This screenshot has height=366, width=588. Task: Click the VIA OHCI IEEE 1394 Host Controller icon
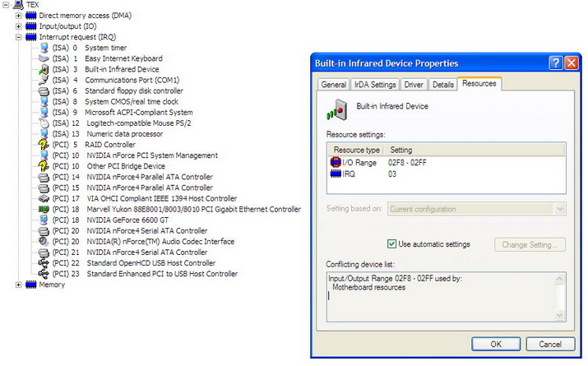click(44, 198)
